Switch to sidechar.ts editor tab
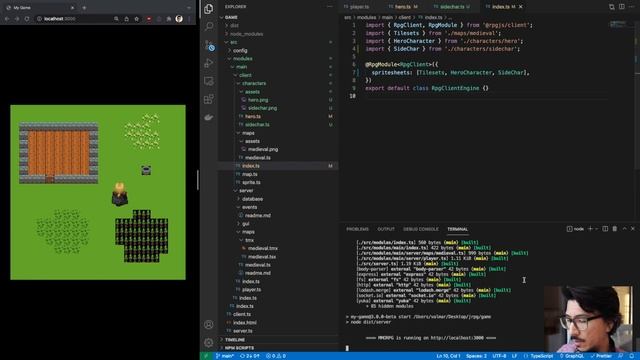The width and height of the screenshot is (640, 360). tap(452, 7)
